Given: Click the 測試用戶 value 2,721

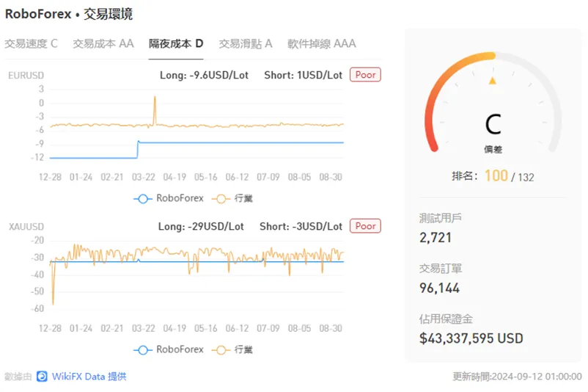Looking at the screenshot, I should 436,238.
